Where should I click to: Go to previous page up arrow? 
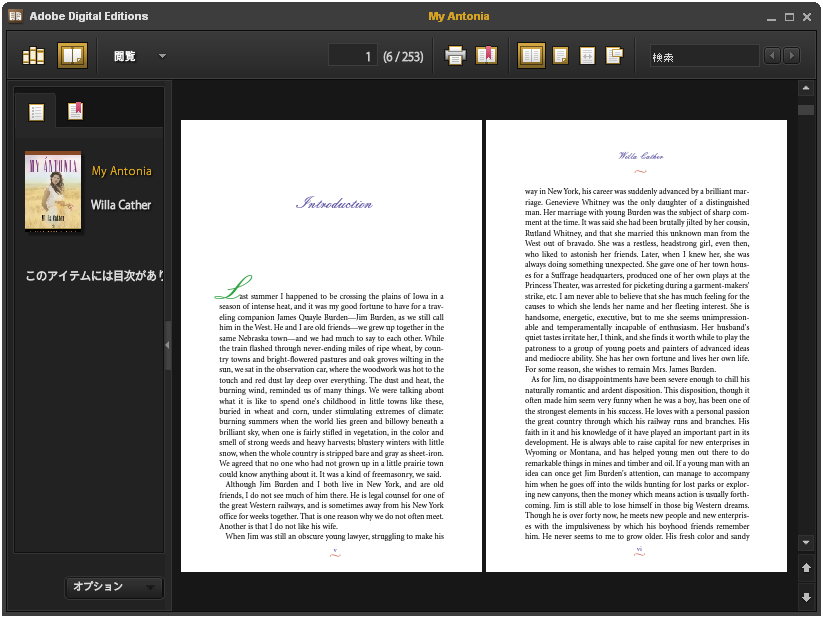pyautogui.click(x=806, y=568)
